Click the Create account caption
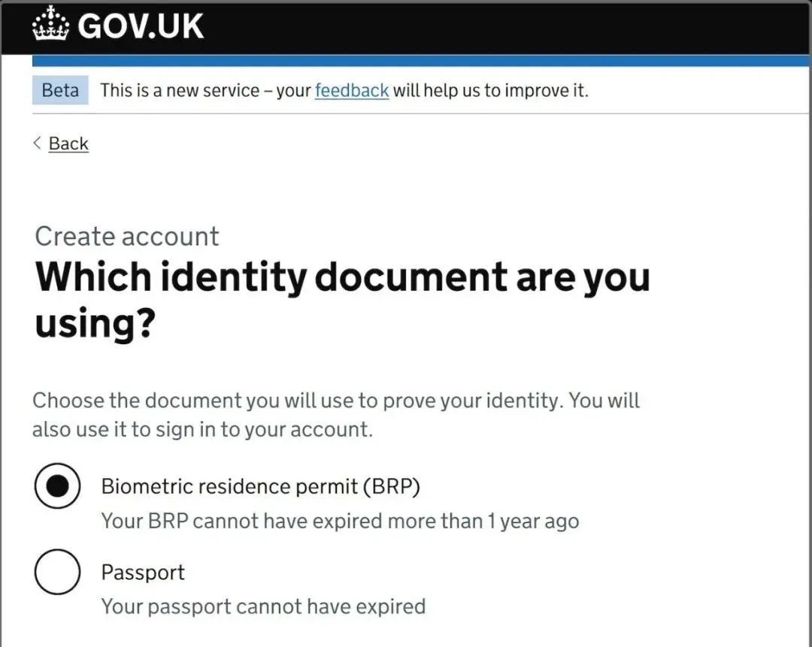This screenshot has width=812, height=647. point(127,237)
